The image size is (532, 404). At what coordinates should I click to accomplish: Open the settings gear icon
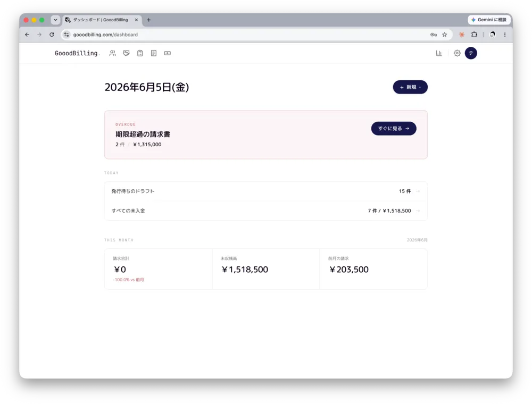click(457, 53)
